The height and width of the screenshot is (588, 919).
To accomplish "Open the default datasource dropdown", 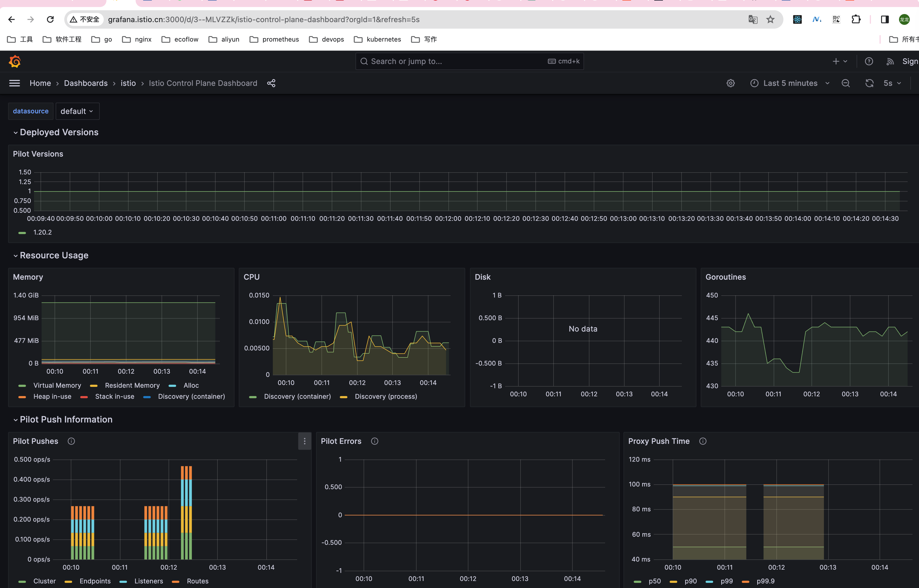I will pyautogui.click(x=77, y=111).
